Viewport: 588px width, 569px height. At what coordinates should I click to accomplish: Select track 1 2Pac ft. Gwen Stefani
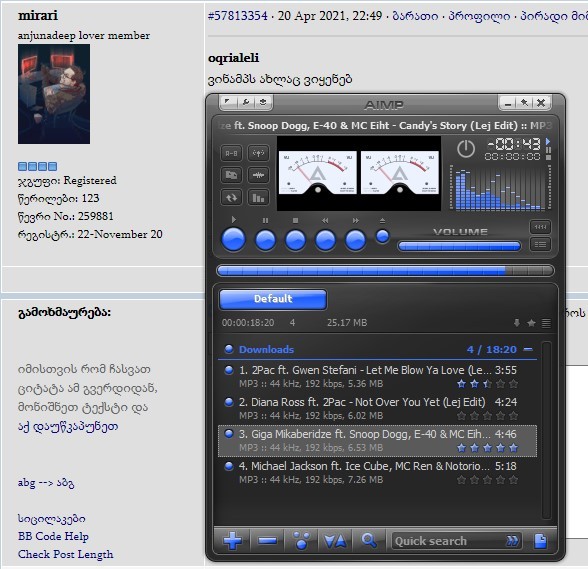[x=377, y=377]
